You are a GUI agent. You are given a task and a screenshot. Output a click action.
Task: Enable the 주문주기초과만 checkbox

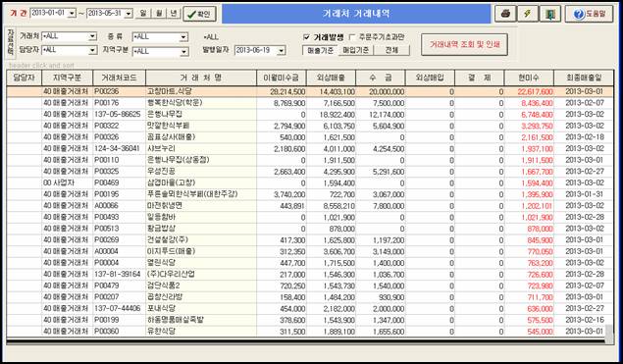[x=352, y=37]
